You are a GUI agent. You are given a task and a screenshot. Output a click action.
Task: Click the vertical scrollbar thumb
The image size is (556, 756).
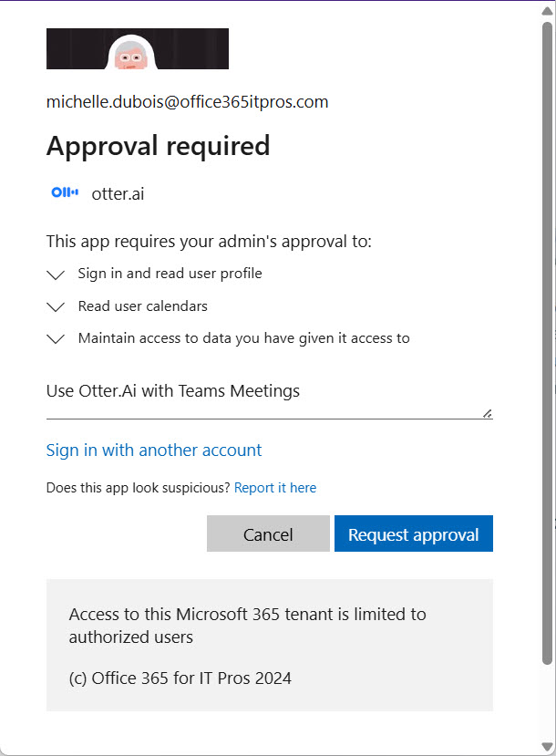pyautogui.click(x=547, y=343)
